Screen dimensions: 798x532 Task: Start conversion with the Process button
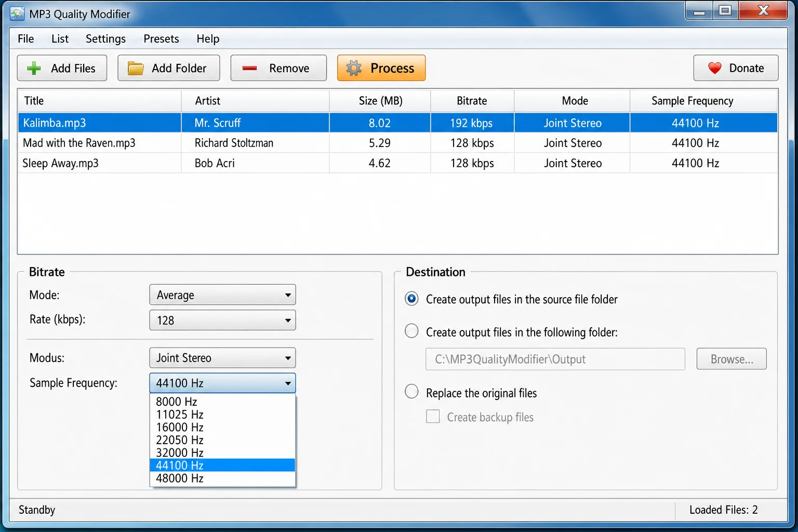381,68
